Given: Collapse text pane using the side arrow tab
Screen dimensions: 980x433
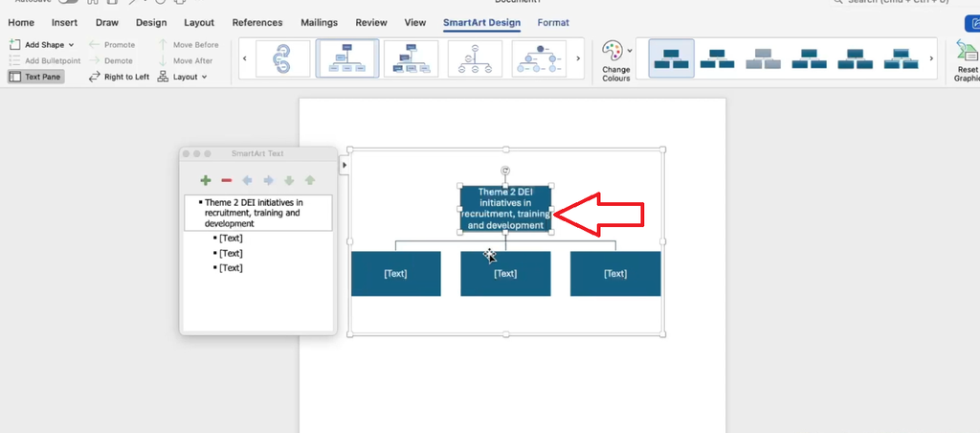Looking at the screenshot, I should pos(345,165).
